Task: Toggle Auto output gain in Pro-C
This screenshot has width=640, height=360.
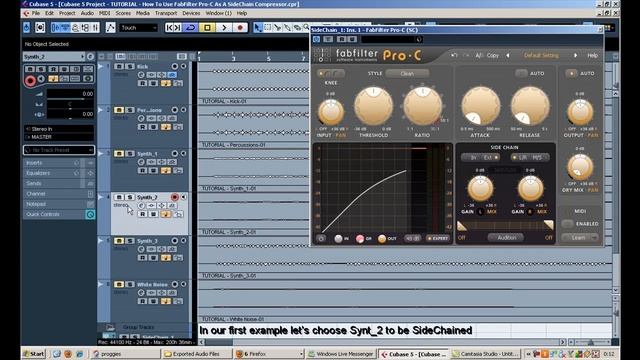Action: click(571, 73)
